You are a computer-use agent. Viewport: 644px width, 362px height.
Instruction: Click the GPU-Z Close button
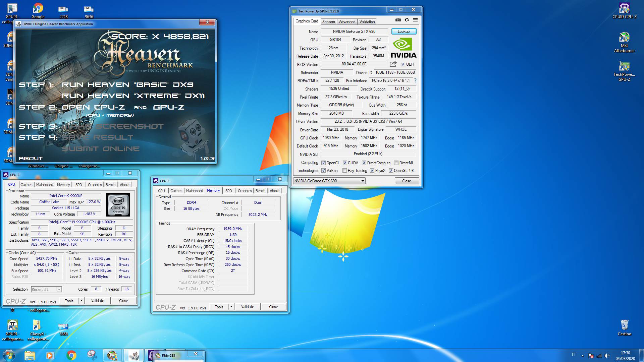(x=407, y=181)
